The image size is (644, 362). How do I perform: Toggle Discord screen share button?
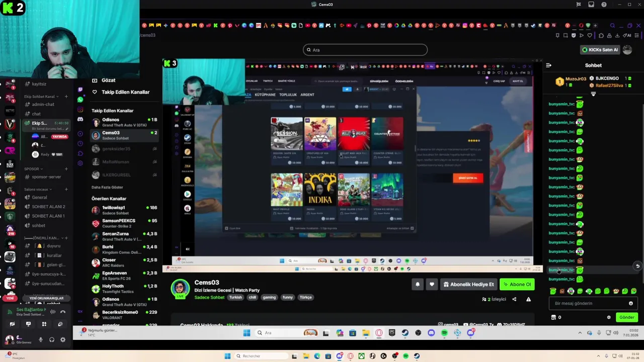(x=28, y=324)
